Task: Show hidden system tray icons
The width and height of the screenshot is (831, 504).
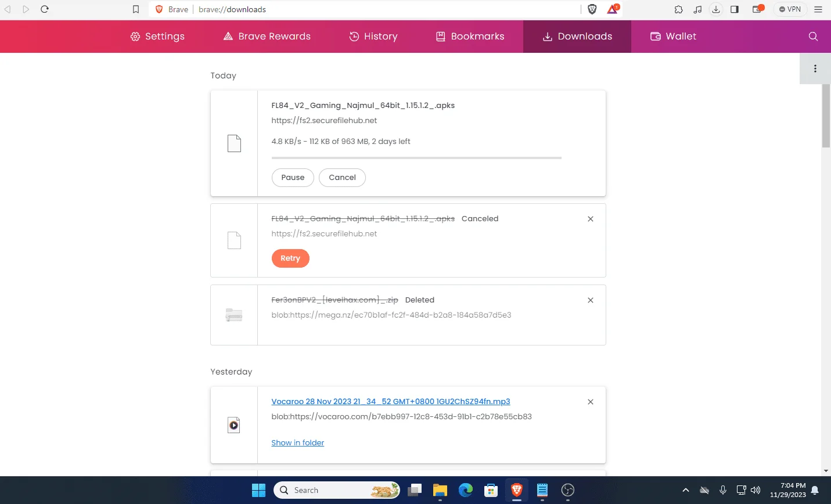Action: pyautogui.click(x=686, y=490)
